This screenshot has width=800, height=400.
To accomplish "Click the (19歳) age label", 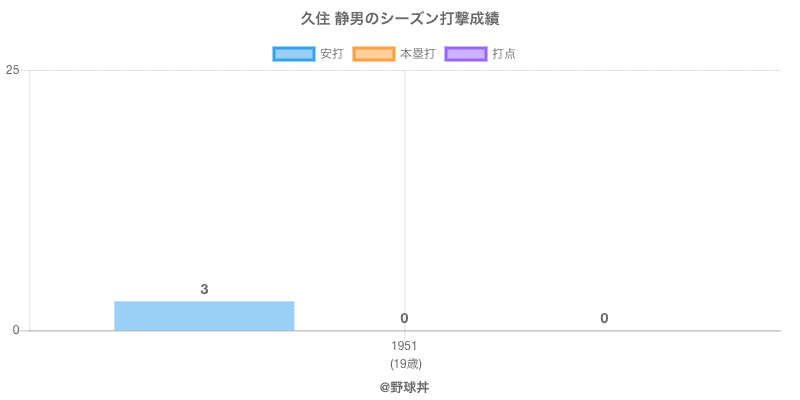I will [404, 363].
